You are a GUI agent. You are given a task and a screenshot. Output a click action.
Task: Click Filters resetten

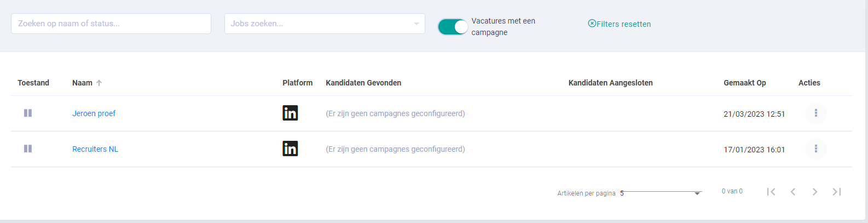click(x=619, y=24)
